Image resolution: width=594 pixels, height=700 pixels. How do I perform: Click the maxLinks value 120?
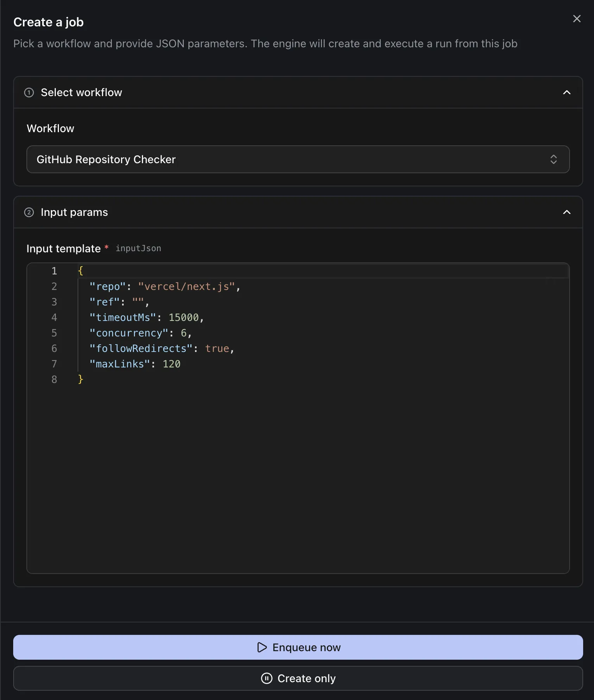[171, 364]
